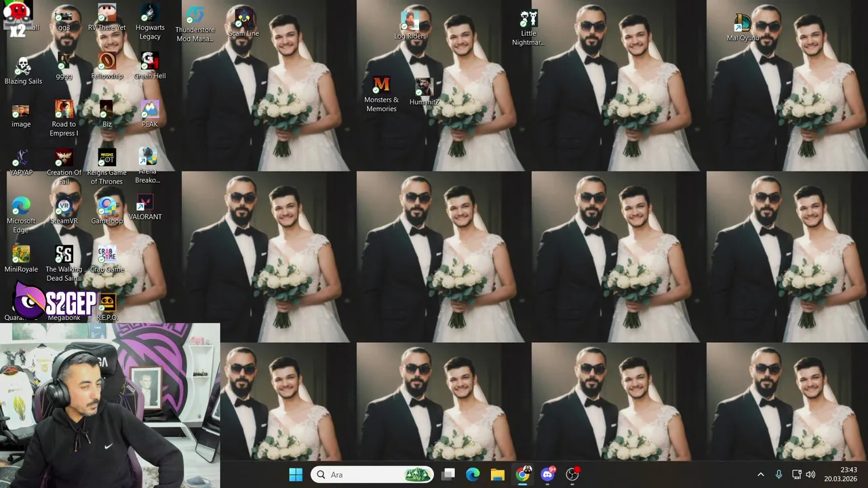The height and width of the screenshot is (488, 868).
Task: Open the Hogwarts Legacy desktop icon
Action: [x=150, y=22]
